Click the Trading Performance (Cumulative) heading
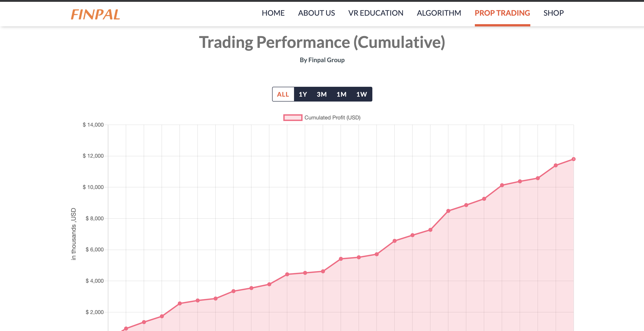 point(322,42)
